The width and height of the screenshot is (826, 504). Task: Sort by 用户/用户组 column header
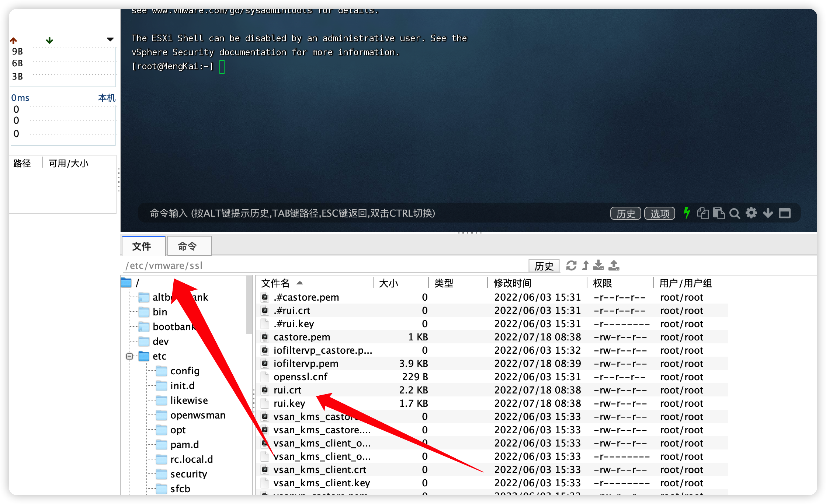coord(690,283)
